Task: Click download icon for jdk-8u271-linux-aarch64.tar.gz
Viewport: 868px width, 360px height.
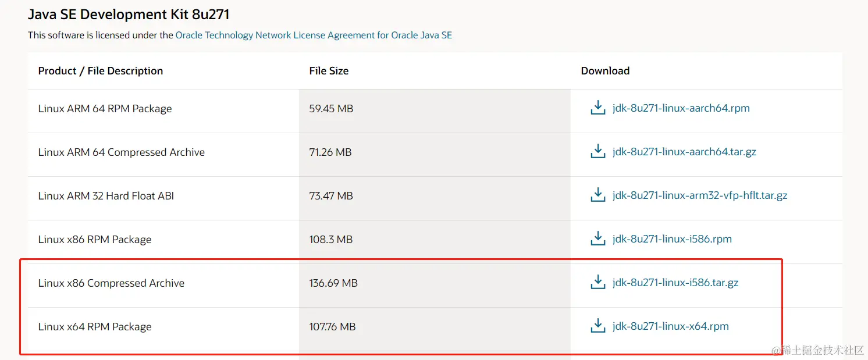Action: [x=598, y=152]
